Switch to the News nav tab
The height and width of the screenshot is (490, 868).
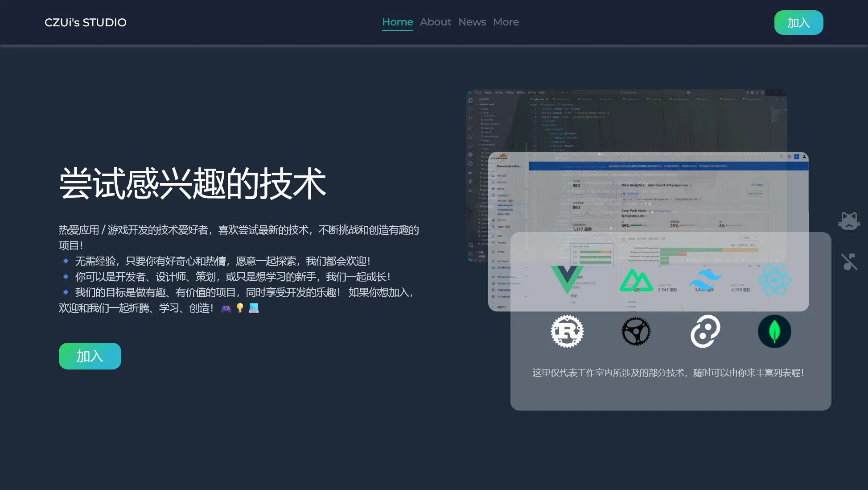point(472,22)
